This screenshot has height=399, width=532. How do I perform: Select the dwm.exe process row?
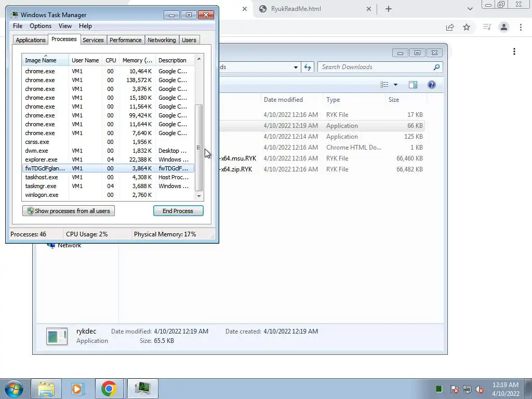click(108, 151)
